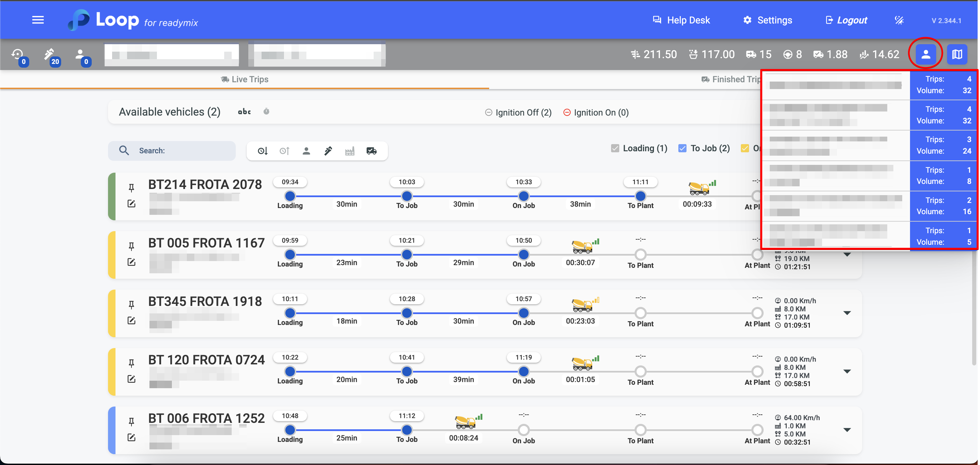The width and height of the screenshot is (980, 465).
Task: Open the map view icon
Action: (x=957, y=54)
